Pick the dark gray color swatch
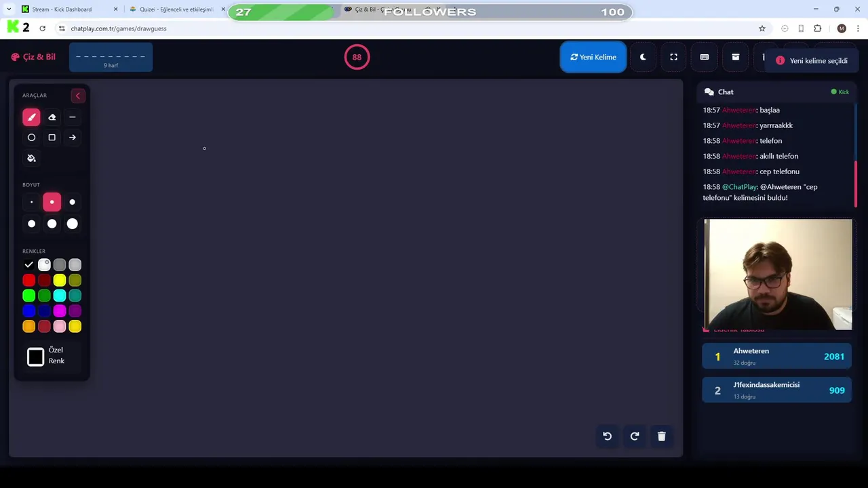The width and height of the screenshot is (868, 488). [60, 265]
